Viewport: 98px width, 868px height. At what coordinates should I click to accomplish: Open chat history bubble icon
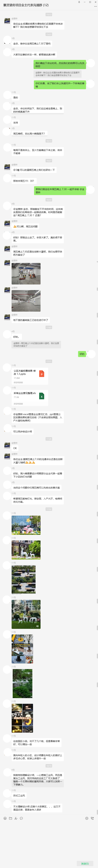click(x=21, y=818)
